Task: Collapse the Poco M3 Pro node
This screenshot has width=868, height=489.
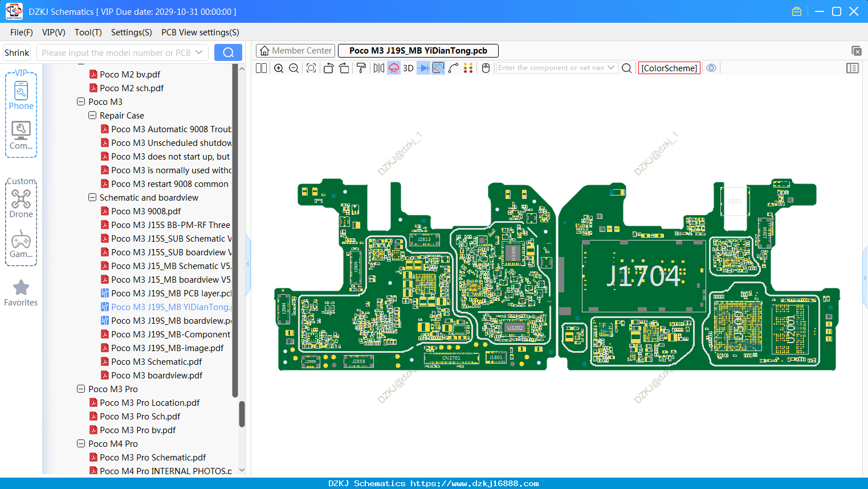Action: pos(81,389)
